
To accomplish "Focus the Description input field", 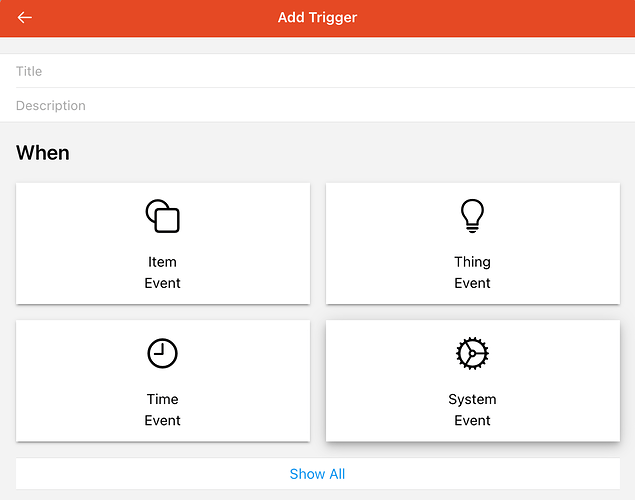I will pyautogui.click(x=317, y=105).
